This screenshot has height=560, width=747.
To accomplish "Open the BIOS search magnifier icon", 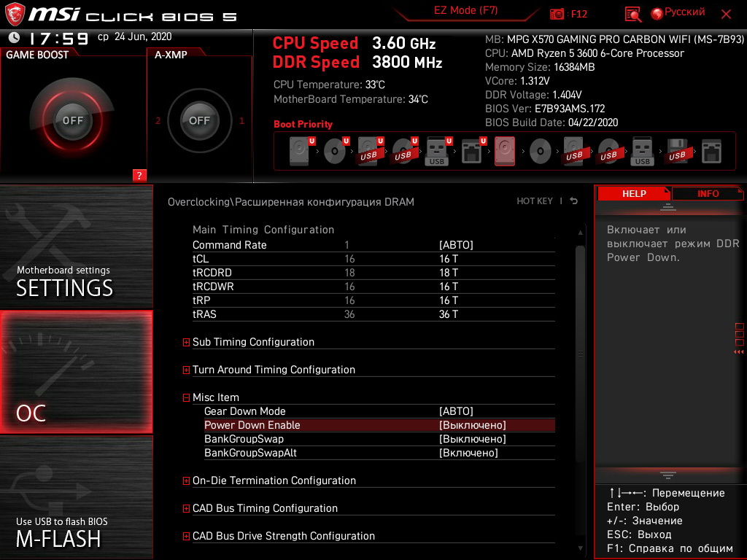I will [x=632, y=15].
